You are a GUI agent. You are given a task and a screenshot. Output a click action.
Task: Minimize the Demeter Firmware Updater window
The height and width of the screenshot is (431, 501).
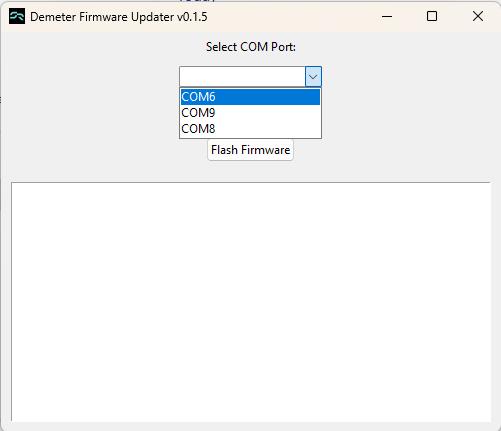pyautogui.click(x=387, y=16)
